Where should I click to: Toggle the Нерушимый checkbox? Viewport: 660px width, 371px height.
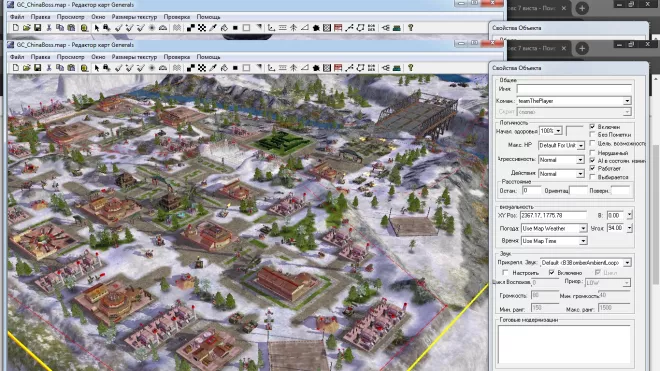(x=592, y=153)
